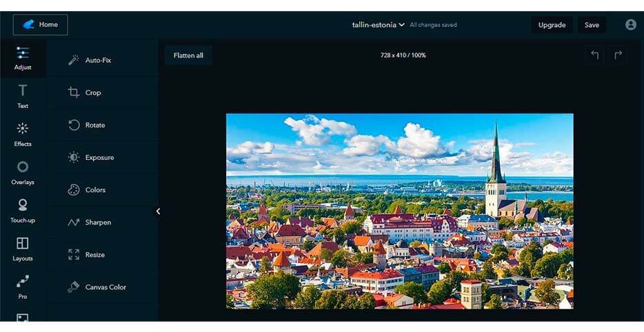The image size is (644, 332).
Task: Click the undo arrow icon
Action: (595, 55)
